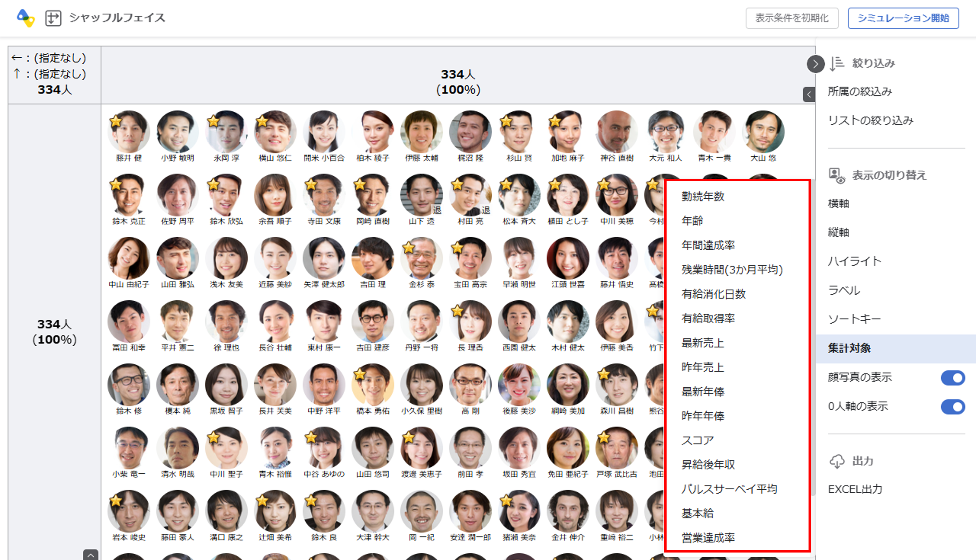Select 有給消化日数 from the list

point(713,294)
